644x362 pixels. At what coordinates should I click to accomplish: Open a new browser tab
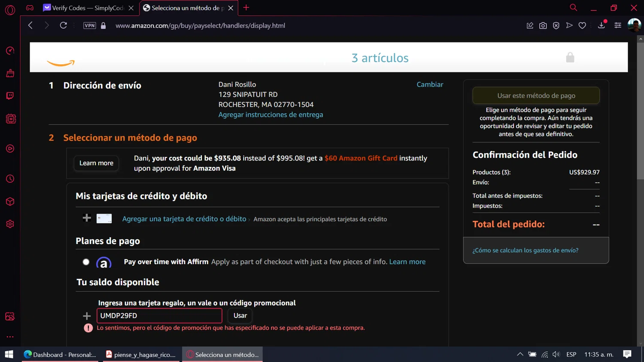(246, 8)
